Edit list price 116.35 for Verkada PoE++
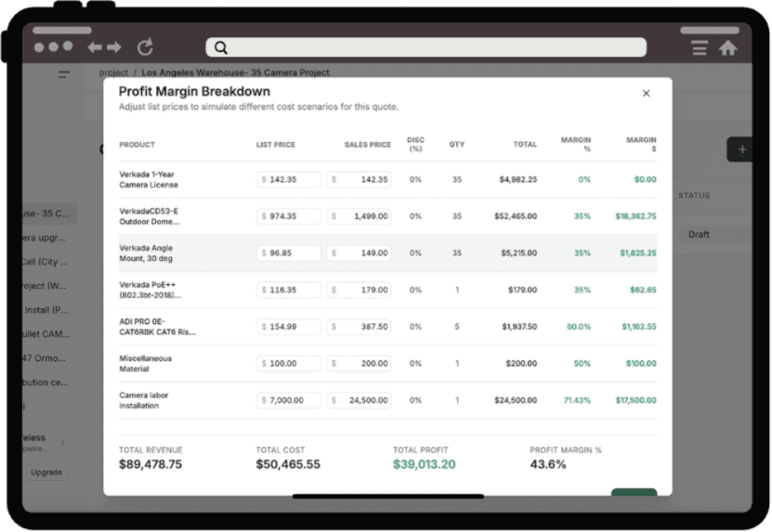The image size is (772, 532). pyautogui.click(x=289, y=290)
